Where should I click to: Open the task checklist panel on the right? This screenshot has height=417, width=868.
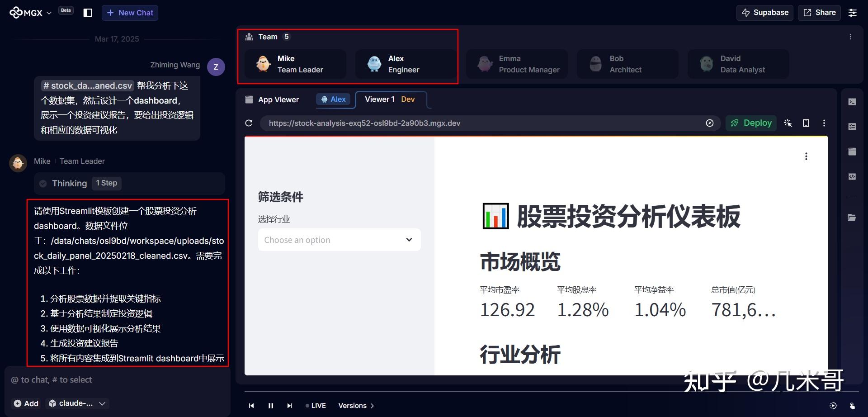[852, 127]
